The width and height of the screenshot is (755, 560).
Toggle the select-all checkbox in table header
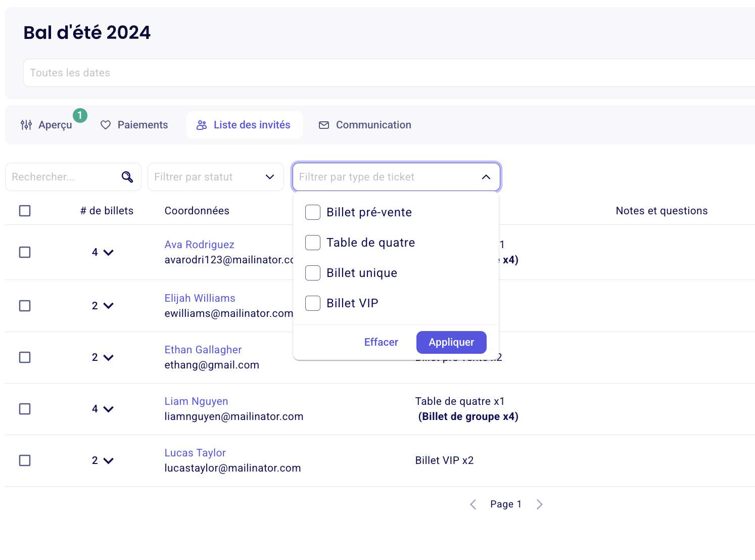point(25,211)
